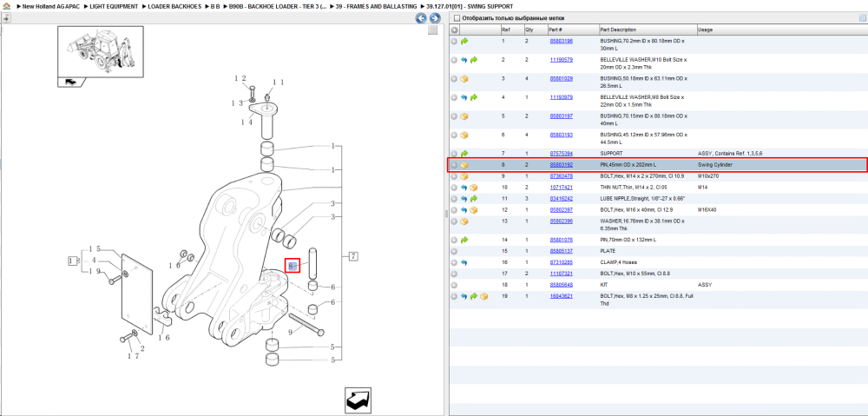Click green arrow icon for Ref 4
The width and height of the screenshot is (868, 416).
click(x=474, y=97)
